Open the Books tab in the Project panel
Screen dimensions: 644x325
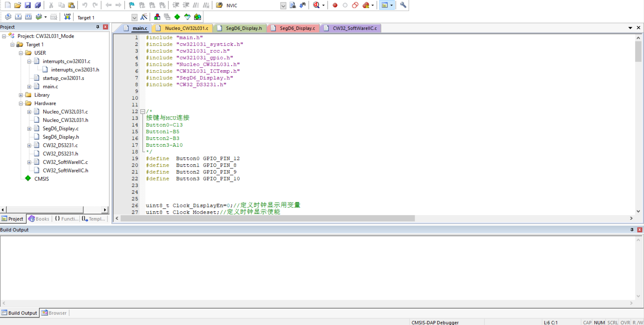[x=39, y=219]
